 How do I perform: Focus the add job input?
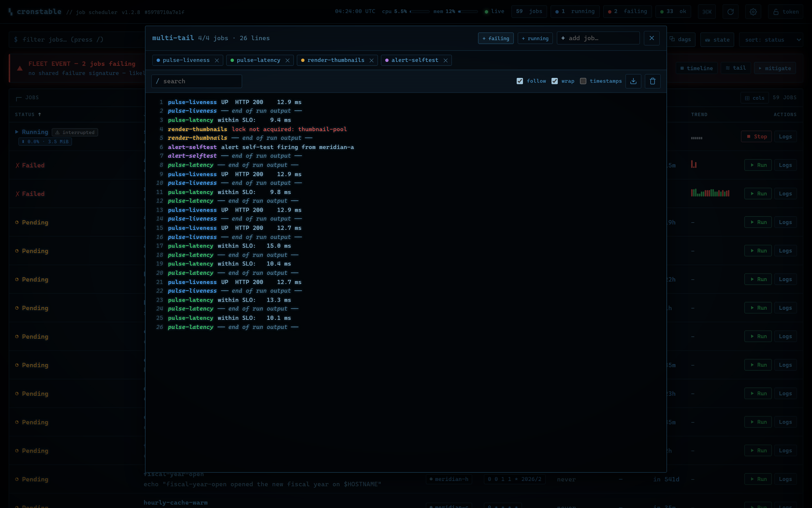(x=598, y=38)
